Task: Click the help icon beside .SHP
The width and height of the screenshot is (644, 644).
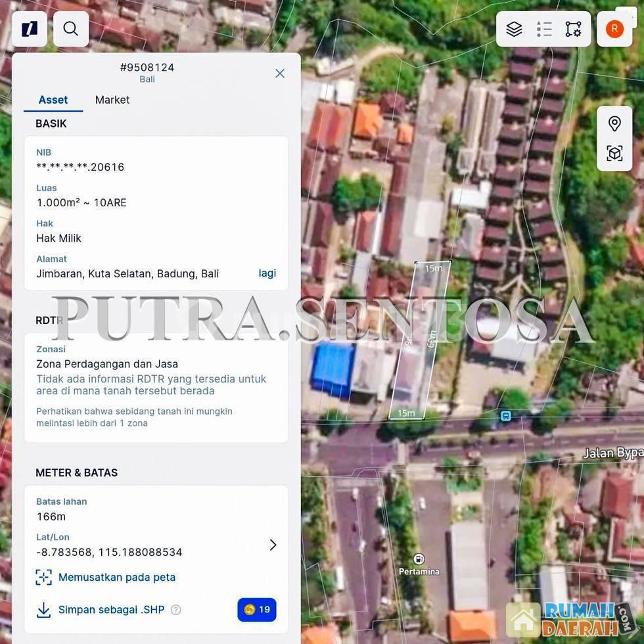Action: click(175, 610)
